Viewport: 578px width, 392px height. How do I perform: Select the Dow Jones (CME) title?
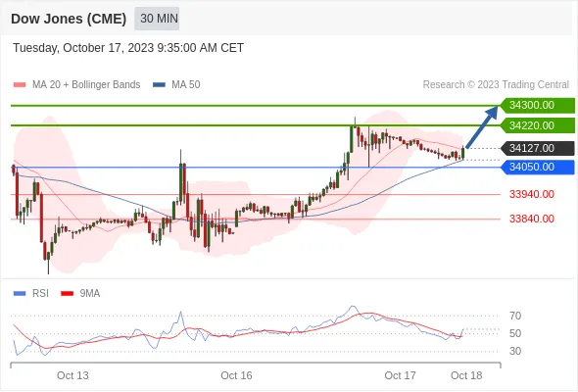[x=69, y=19]
